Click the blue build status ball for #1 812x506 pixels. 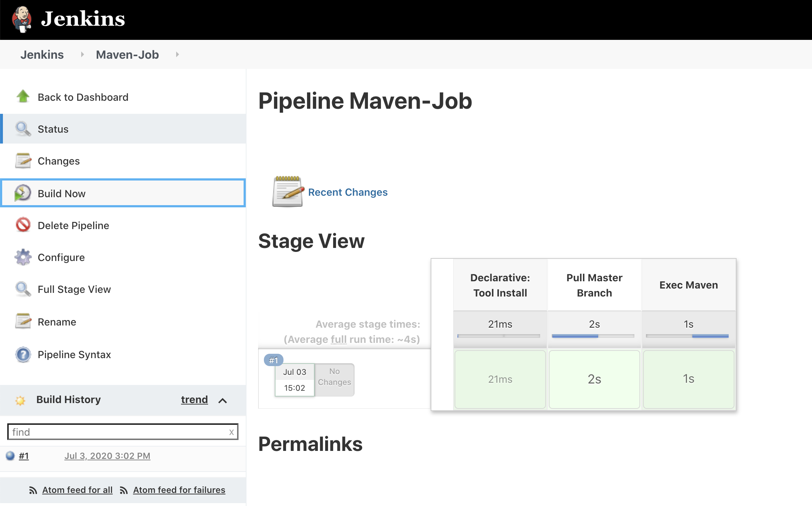coord(10,456)
